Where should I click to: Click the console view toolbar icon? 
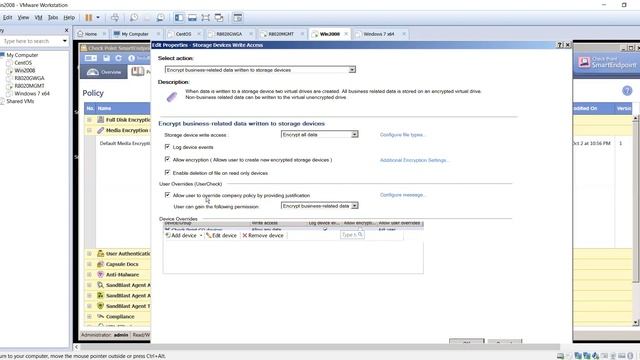(238, 18)
